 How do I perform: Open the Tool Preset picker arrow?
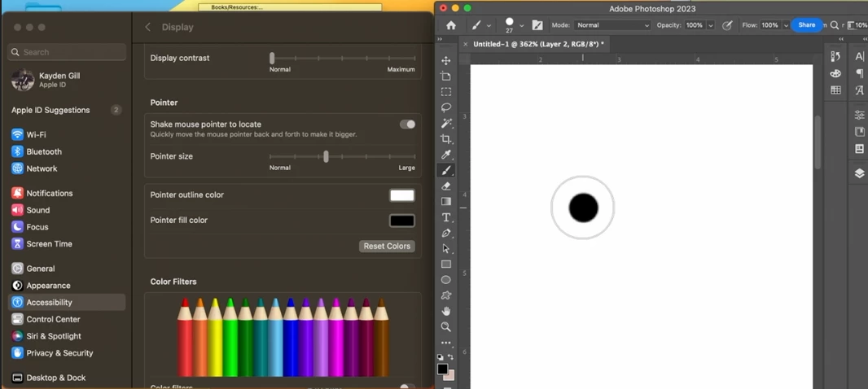489,25
